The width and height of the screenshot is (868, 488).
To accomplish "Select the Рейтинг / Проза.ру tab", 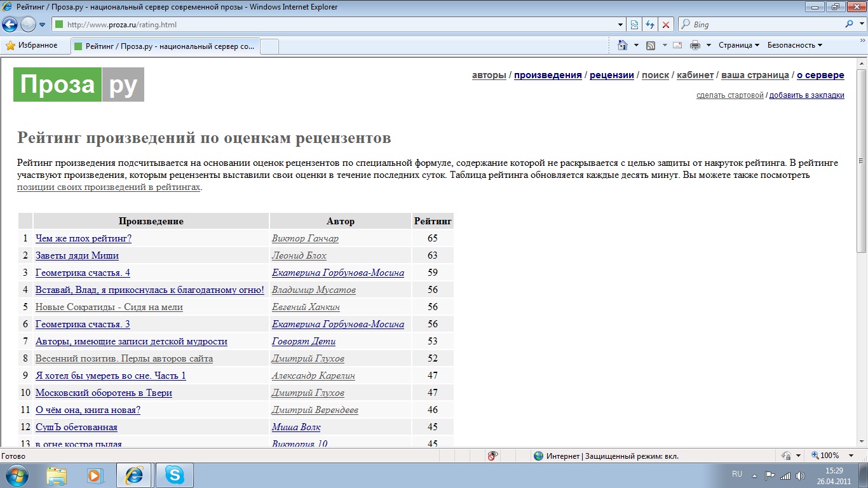I will (x=165, y=46).
